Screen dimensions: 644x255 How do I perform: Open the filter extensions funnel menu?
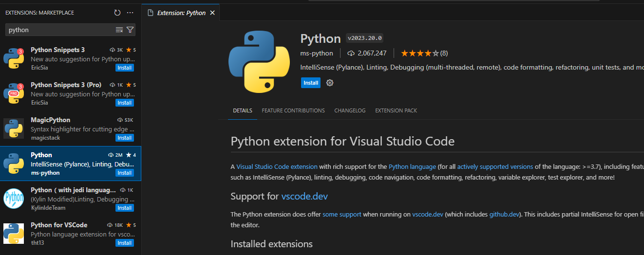coord(130,30)
